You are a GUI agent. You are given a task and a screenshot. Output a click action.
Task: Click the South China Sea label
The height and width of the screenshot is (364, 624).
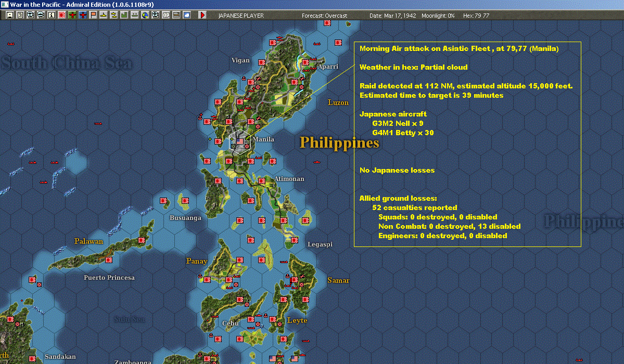[x=67, y=63]
